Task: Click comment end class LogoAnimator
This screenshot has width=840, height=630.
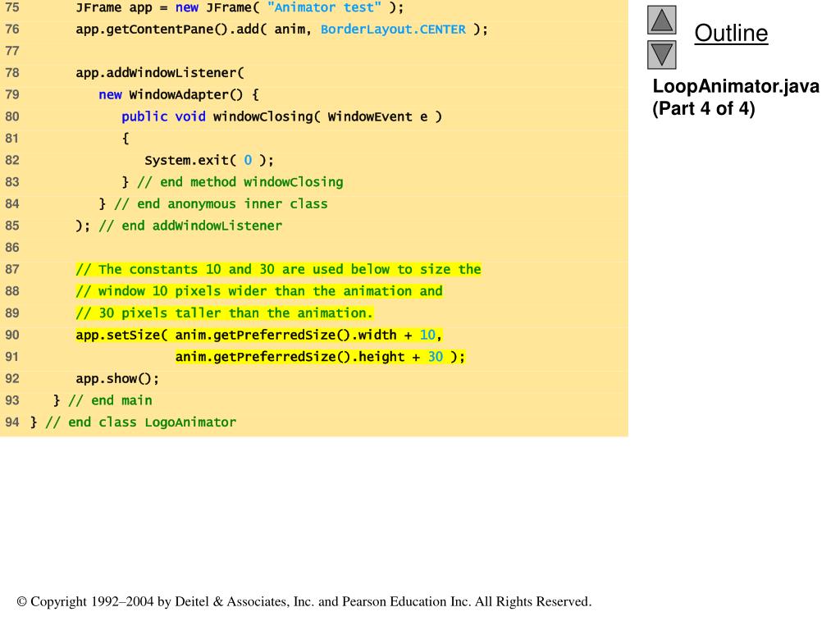Action: click(140, 422)
